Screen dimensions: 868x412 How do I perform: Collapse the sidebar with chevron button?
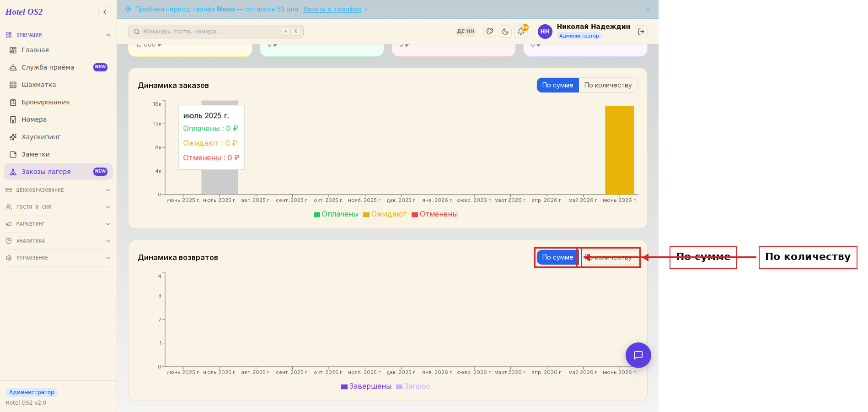[x=105, y=12]
